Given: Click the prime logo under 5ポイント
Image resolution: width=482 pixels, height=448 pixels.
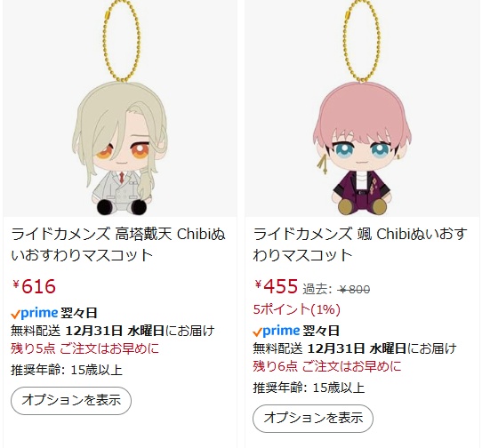Looking at the screenshot, I should 277,332.
